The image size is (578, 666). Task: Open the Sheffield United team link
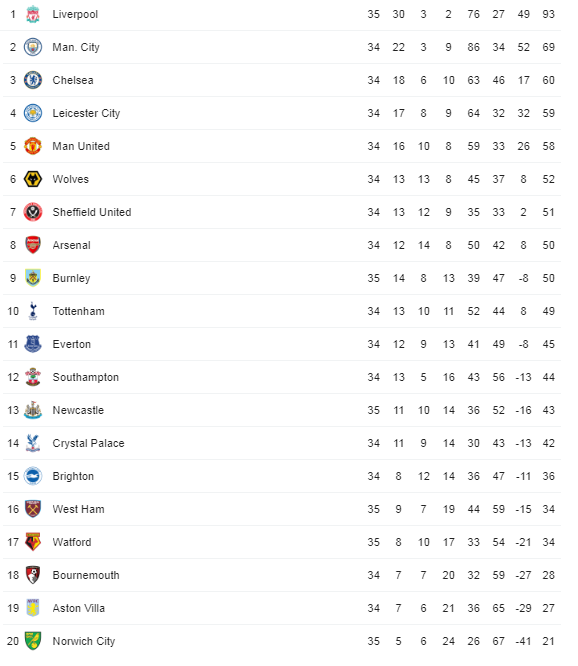click(92, 212)
